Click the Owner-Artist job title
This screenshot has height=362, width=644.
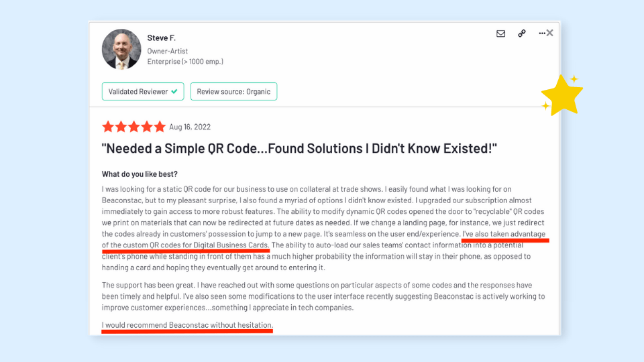168,50
